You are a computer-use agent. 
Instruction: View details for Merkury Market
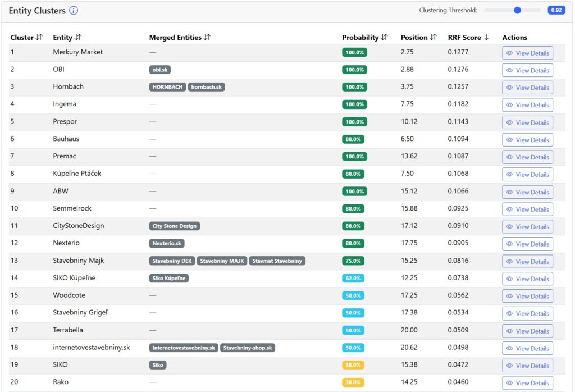click(527, 53)
